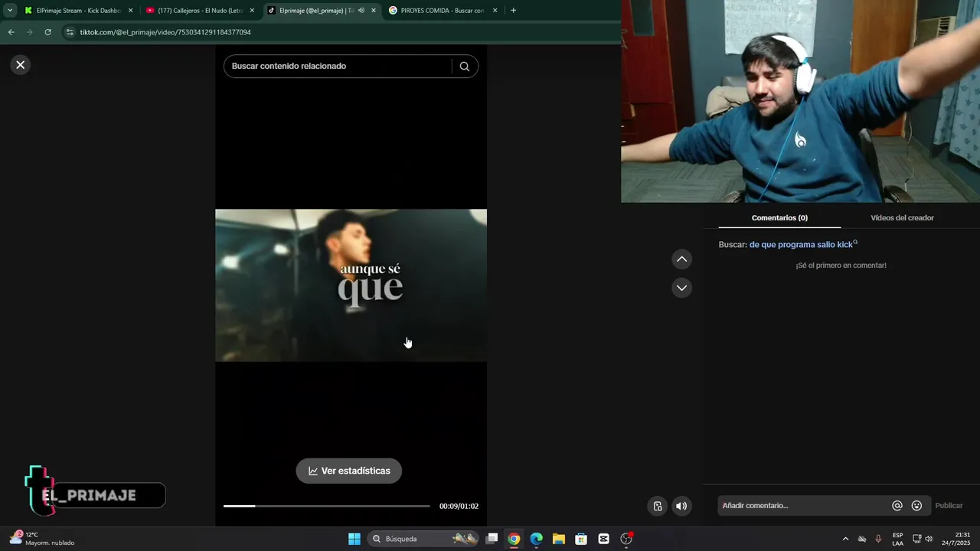Click the TikTok video thumbnail to pause

click(x=351, y=285)
